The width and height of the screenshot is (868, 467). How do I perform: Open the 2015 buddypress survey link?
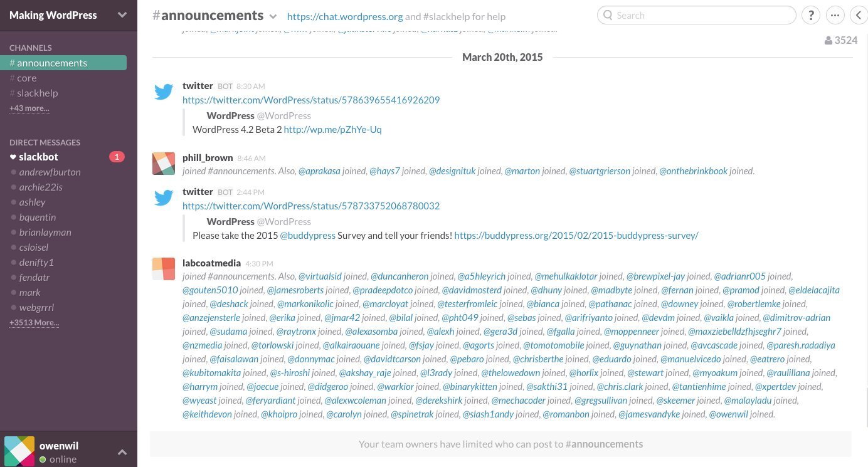(x=576, y=235)
